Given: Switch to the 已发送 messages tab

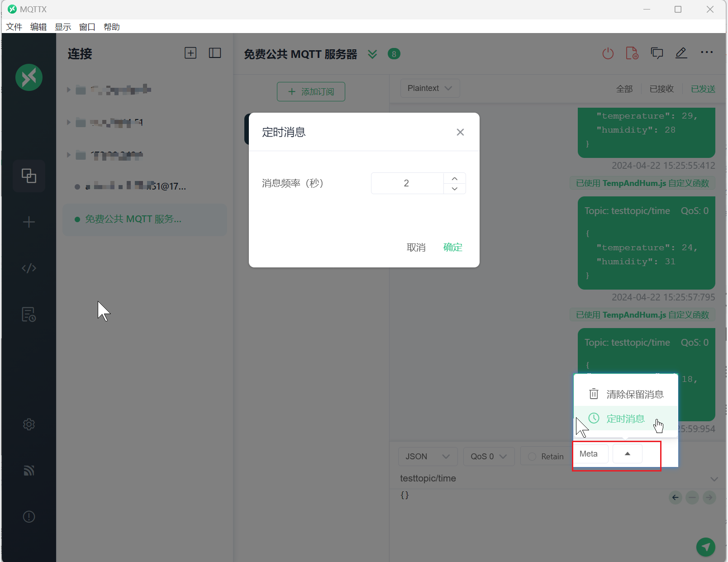Looking at the screenshot, I should pyautogui.click(x=703, y=89).
